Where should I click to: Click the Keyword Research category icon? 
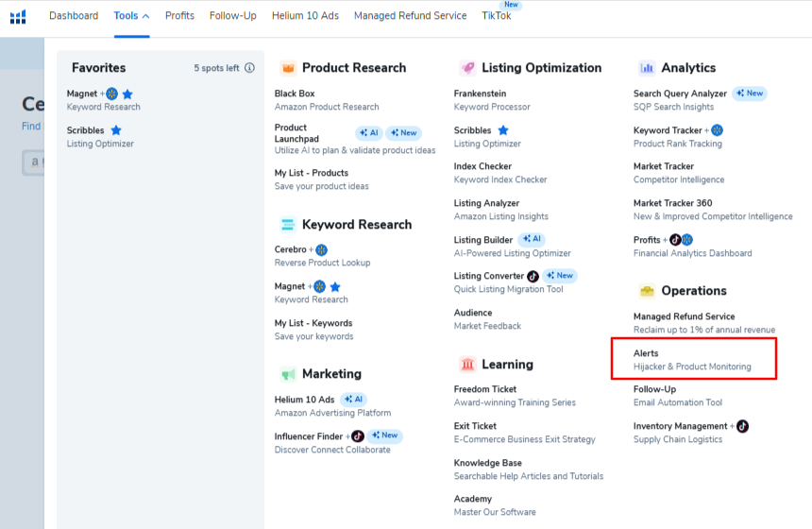click(288, 224)
